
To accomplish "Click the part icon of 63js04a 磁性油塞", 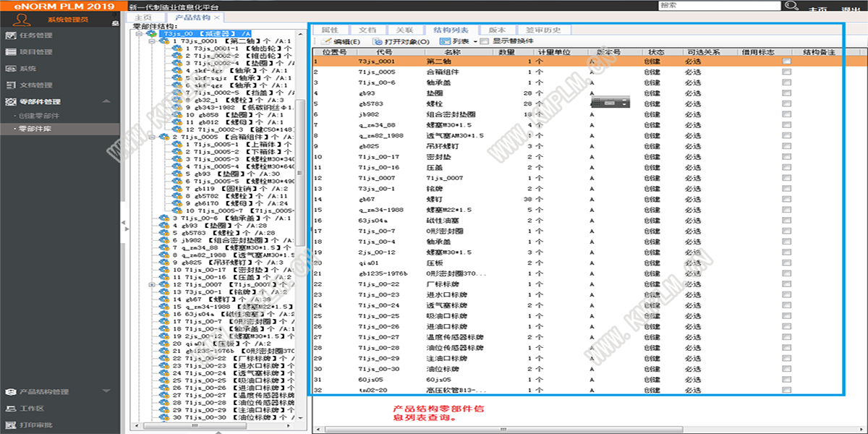I will click(x=165, y=314).
